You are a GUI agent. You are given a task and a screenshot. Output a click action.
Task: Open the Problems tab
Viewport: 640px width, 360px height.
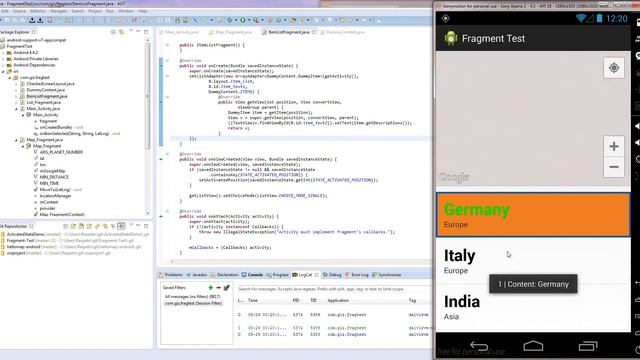coord(171,275)
